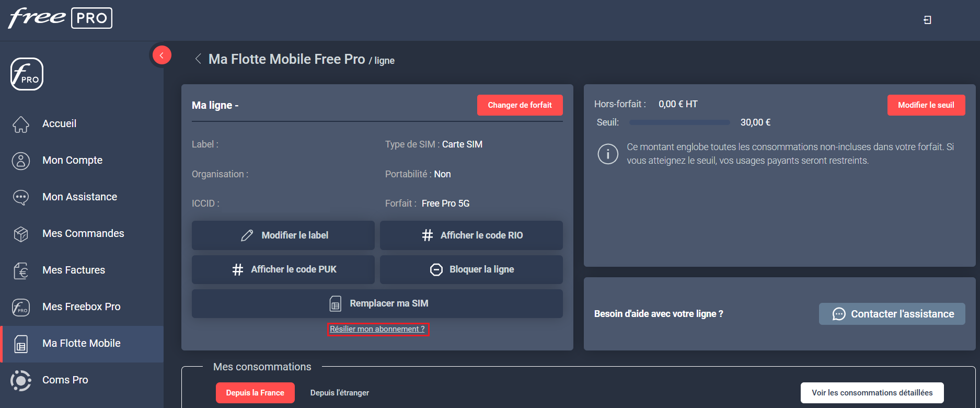This screenshot has height=408, width=980.
Task: Collapse the sidebar with red arrow button
Action: click(x=162, y=55)
